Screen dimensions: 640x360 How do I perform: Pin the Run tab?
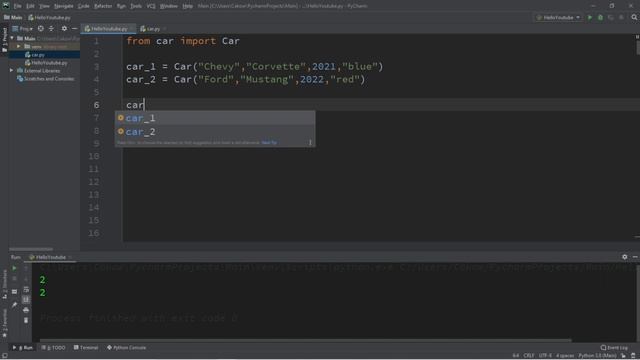pyautogui.click(x=14, y=304)
